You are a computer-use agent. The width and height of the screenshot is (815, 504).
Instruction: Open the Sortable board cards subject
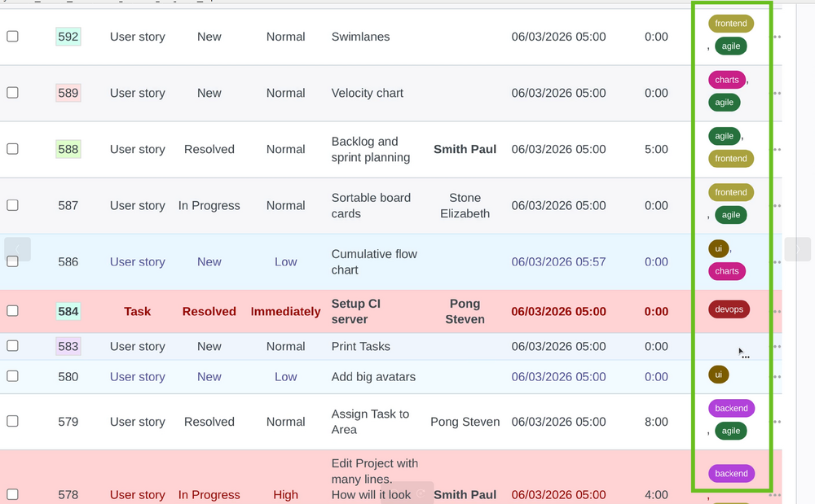(x=371, y=205)
